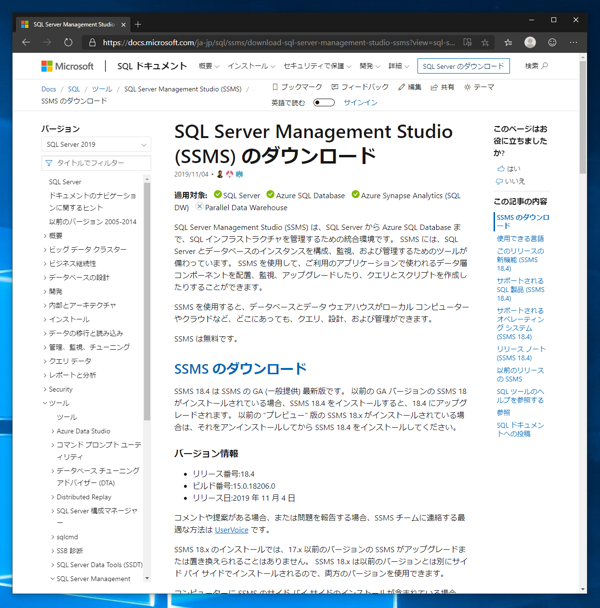Select ドキュメントのナビゲーションに関するヒント tree item
Viewport: 600px width, 608px height.
[x=92, y=202]
